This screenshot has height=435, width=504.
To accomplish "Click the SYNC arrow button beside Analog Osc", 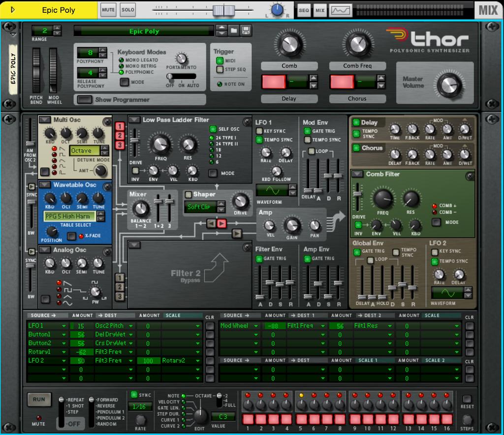I will click(x=31, y=252).
